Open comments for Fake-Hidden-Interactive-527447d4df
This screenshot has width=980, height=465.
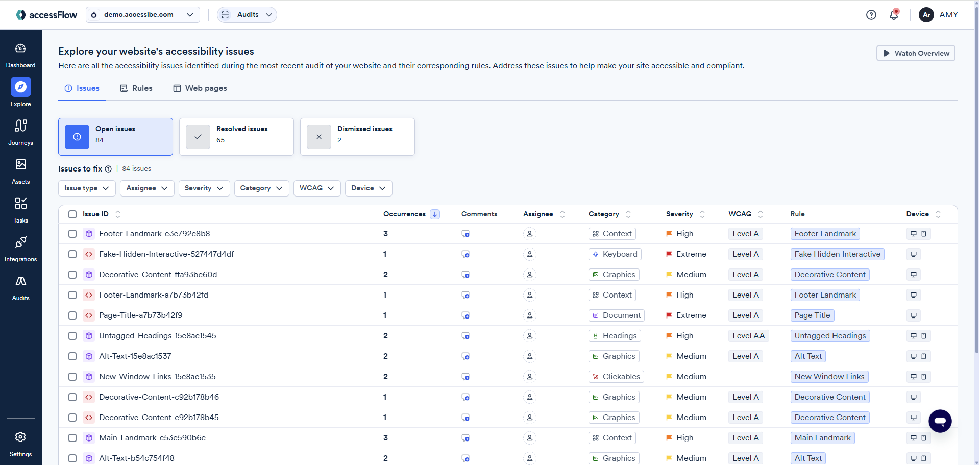click(x=465, y=254)
